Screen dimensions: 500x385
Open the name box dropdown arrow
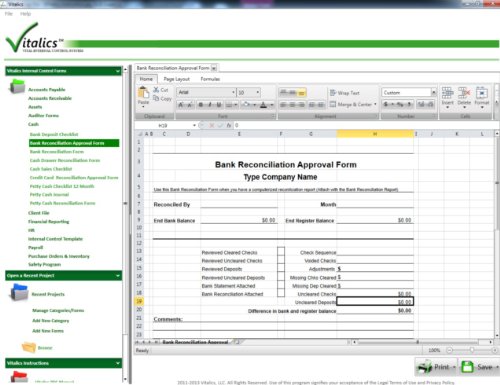(194, 125)
